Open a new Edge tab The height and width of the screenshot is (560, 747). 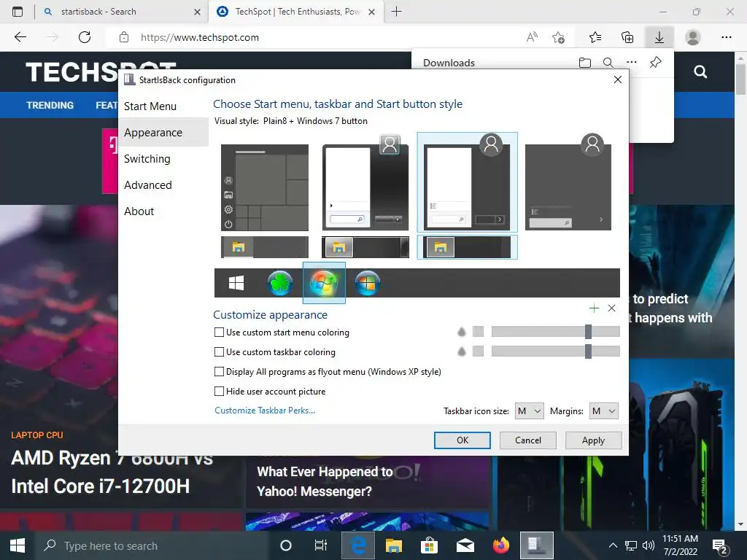396,12
